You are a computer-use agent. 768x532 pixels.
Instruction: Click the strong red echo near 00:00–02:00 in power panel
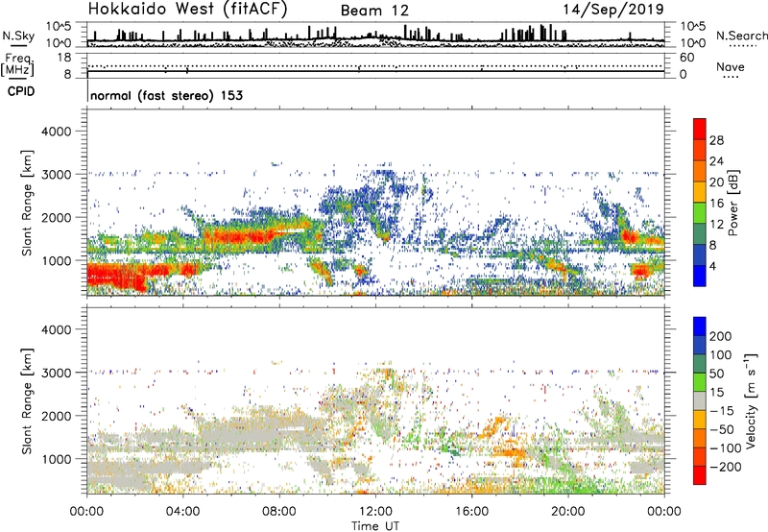coord(115,277)
